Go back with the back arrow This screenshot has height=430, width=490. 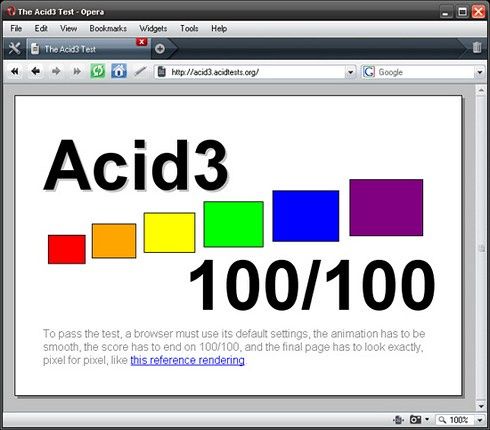(36, 71)
